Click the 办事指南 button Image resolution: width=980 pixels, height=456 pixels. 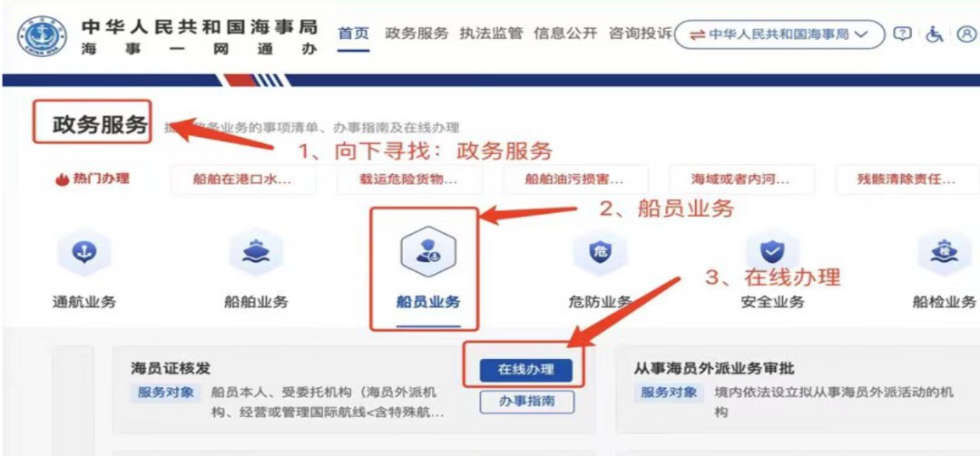[526, 403]
